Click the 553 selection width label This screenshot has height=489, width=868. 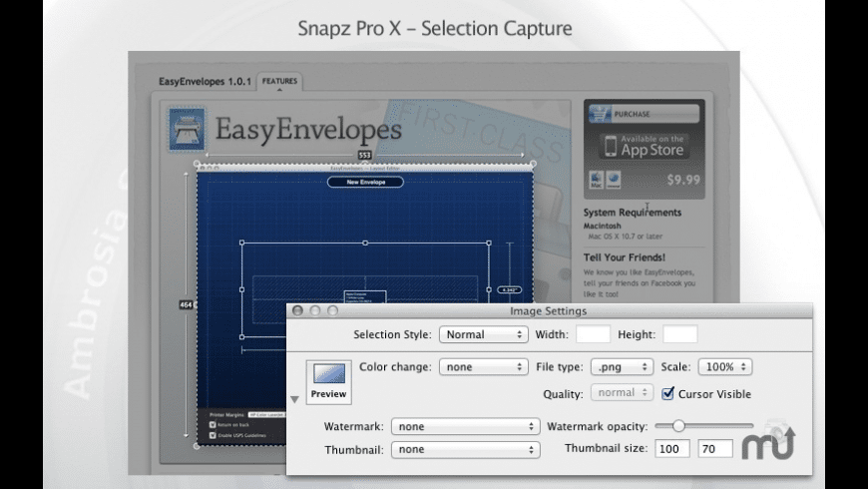point(365,155)
